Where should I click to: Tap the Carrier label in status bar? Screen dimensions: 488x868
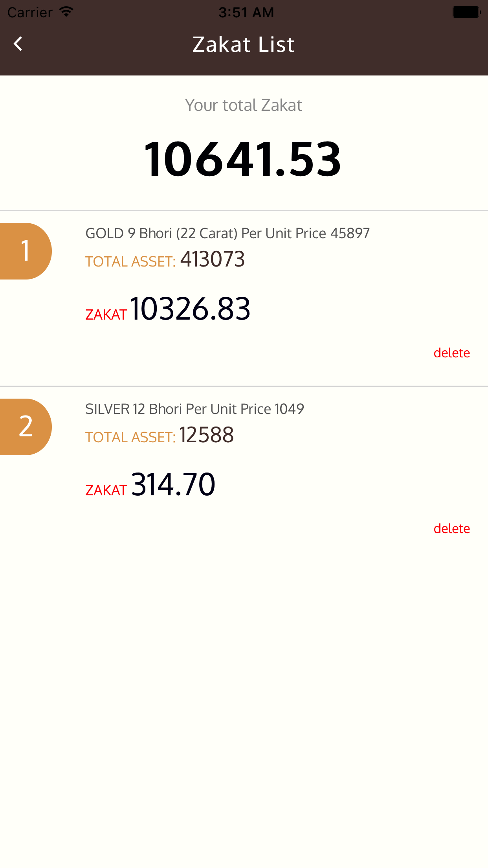pos(30,12)
